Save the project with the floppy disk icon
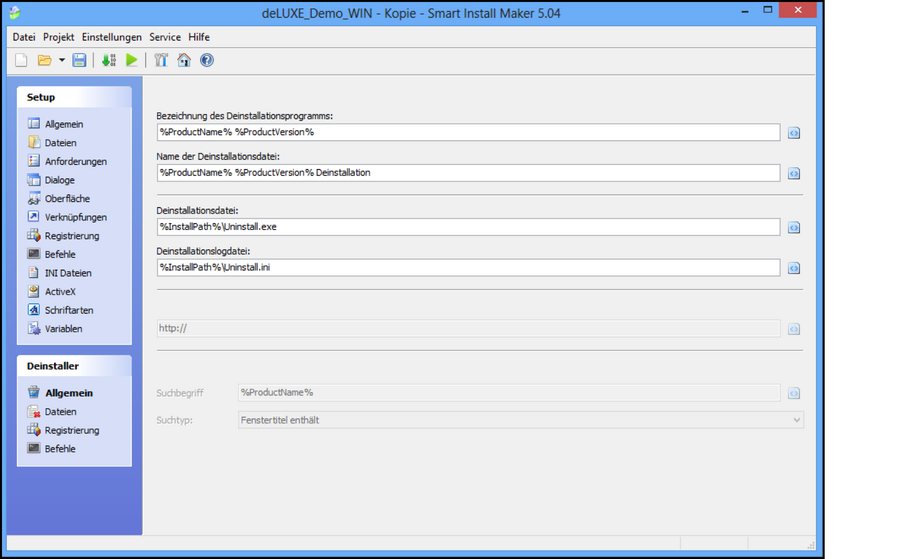The height and width of the screenshot is (559, 900). [79, 60]
